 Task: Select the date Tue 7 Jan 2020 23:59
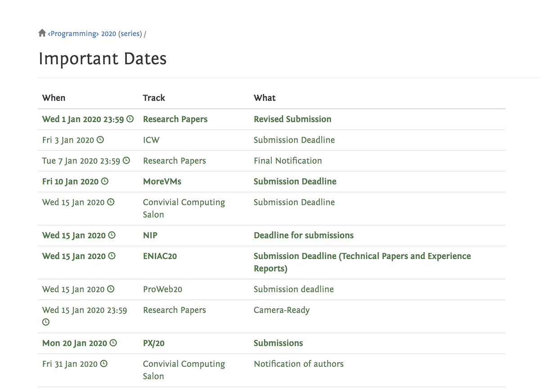(x=81, y=161)
